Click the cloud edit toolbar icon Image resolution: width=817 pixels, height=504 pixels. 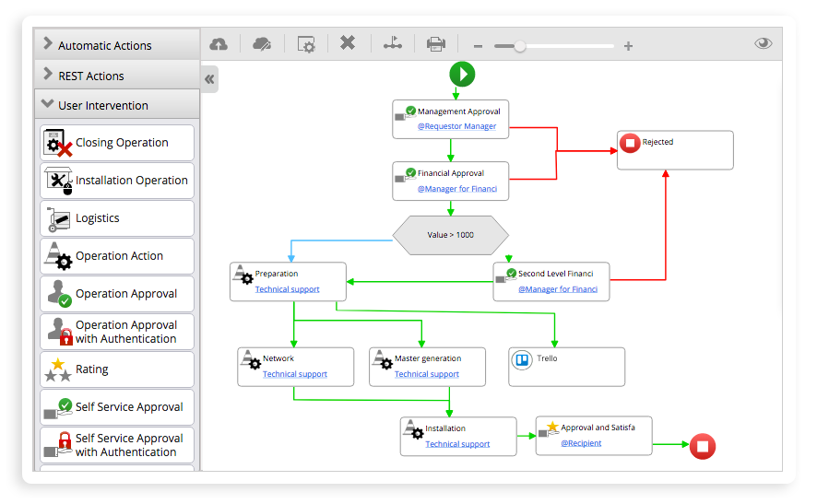[x=262, y=44]
